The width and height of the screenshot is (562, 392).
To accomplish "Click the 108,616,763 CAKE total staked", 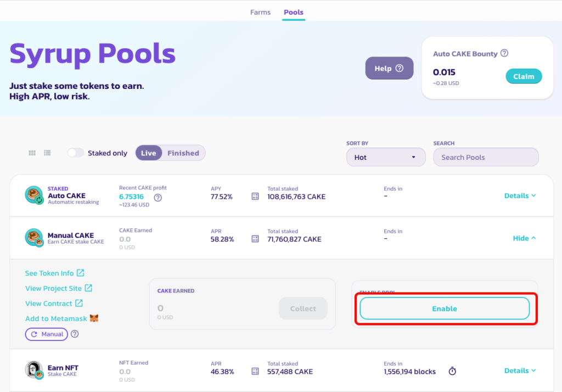I will [x=296, y=197].
